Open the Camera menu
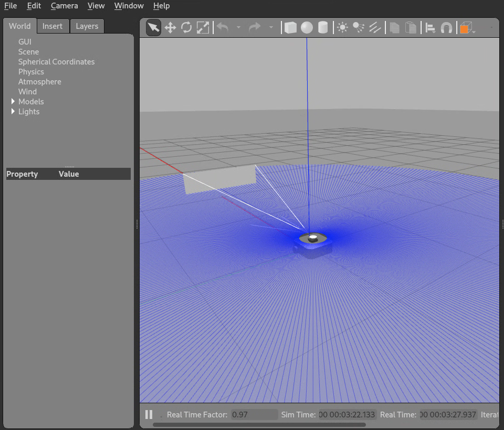504x430 pixels. pyautogui.click(x=64, y=6)
